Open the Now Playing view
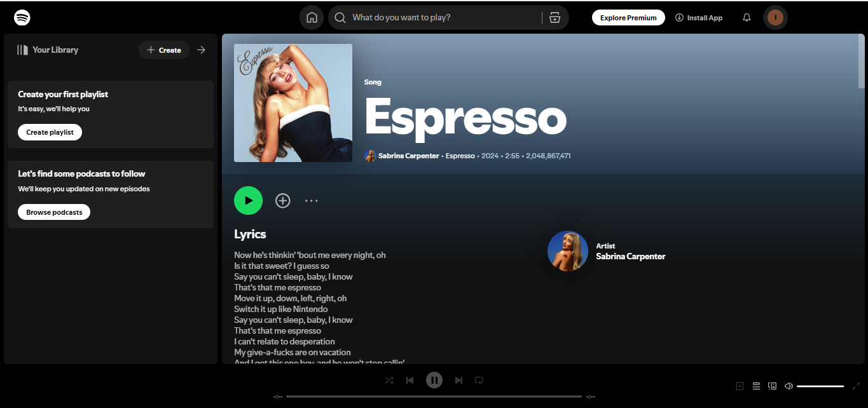 (740, 386)
